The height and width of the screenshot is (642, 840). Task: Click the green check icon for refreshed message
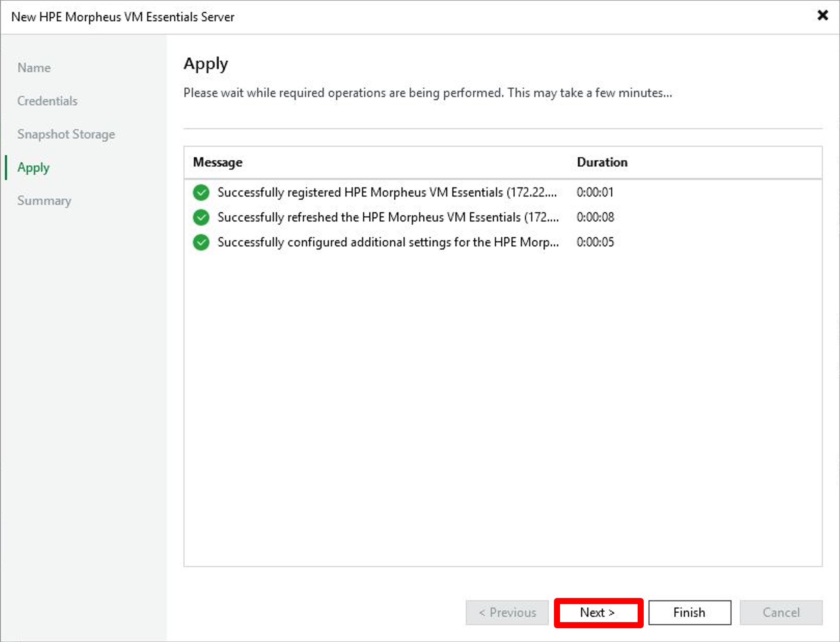coord(201,217)
